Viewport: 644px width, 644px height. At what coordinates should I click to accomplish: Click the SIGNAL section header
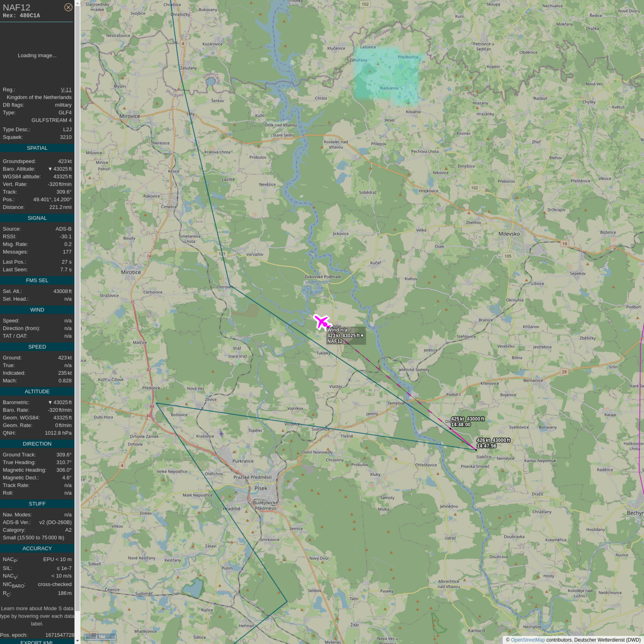tap(37, 218)
